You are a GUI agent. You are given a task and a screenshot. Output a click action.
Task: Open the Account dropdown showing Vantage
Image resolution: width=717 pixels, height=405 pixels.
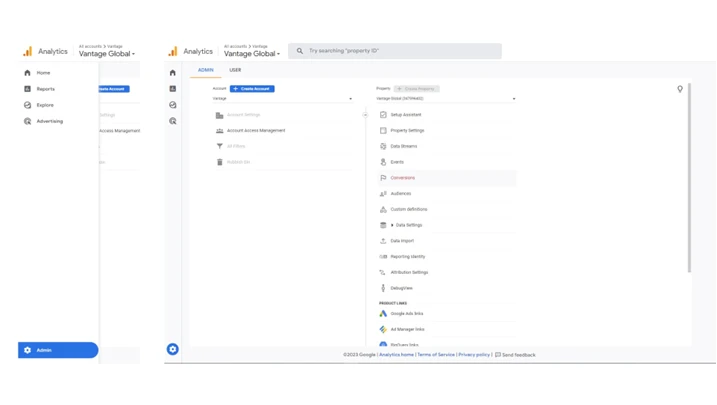pyautogui.click(x=282, y=99)
